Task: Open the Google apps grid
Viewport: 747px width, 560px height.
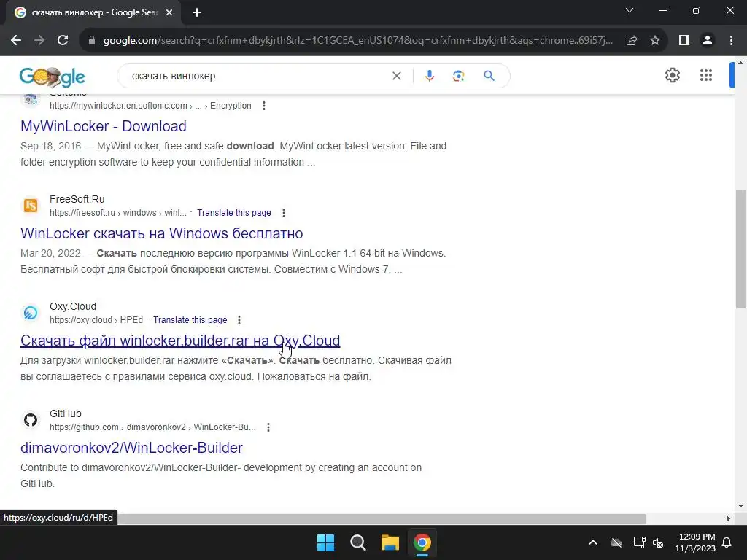Action: [x=706, y=75]
